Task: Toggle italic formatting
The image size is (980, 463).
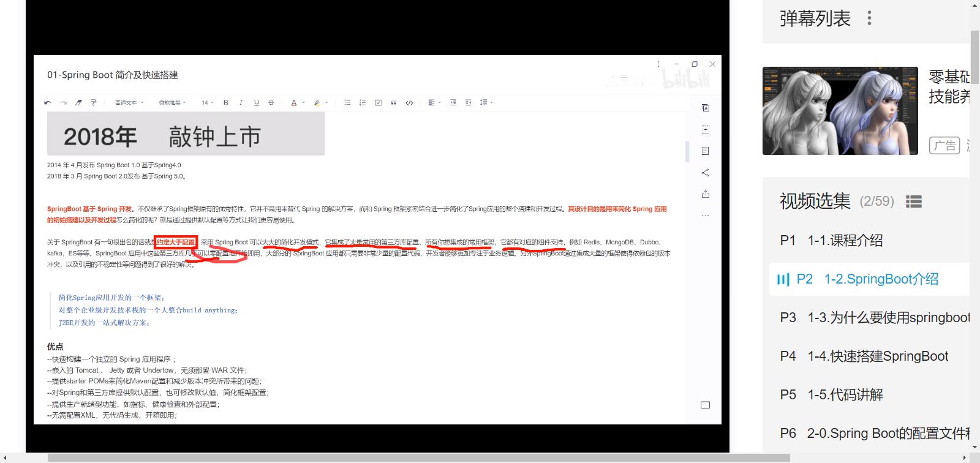Action: (241, 103)
